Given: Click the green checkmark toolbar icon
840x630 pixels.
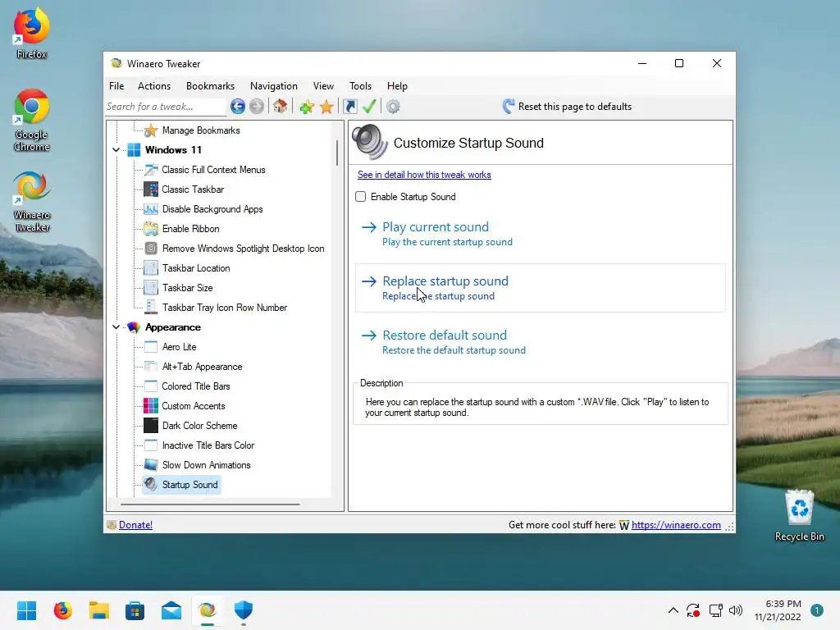Looking at the screenshot, I should coord(369,106).
